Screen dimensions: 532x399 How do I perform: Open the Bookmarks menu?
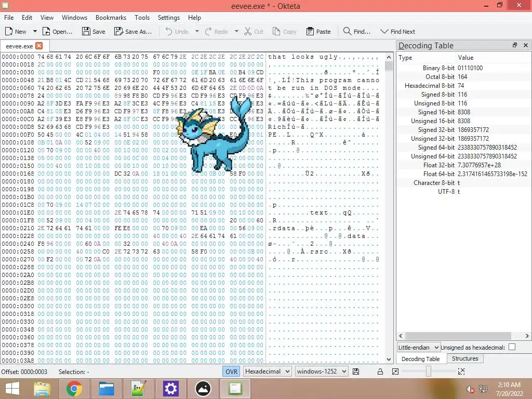pos(111,18)
